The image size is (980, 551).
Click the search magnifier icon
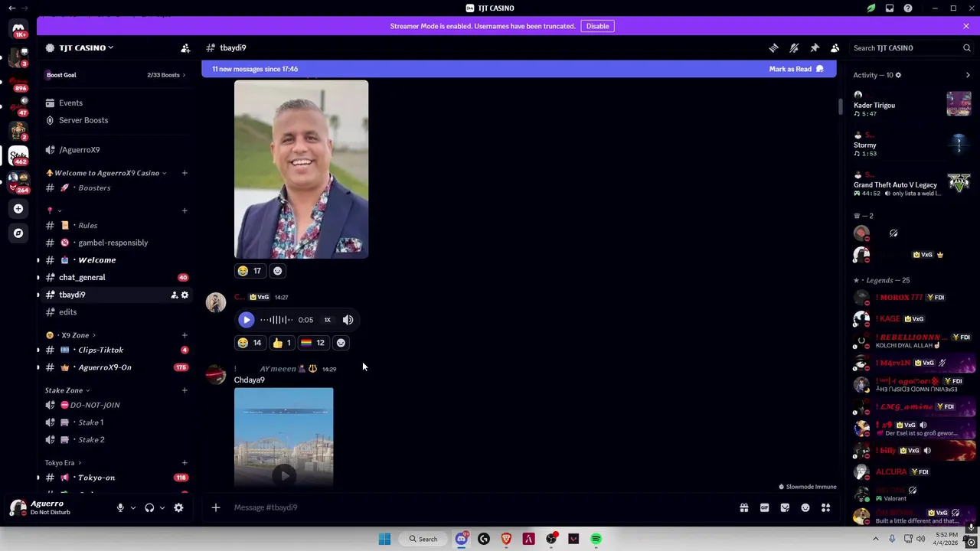coord(967,47)
